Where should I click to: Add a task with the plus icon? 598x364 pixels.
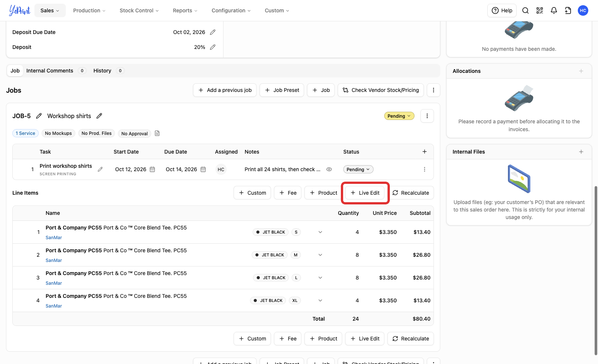coord(425,152)
